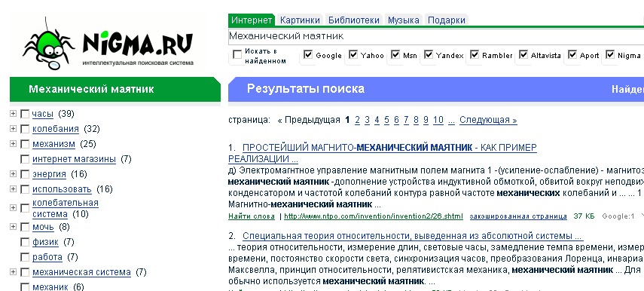Check the энергия cluster checkbox
Viewport: 644px width, 291px height.
pyautogui.click(x=25, y=175)
